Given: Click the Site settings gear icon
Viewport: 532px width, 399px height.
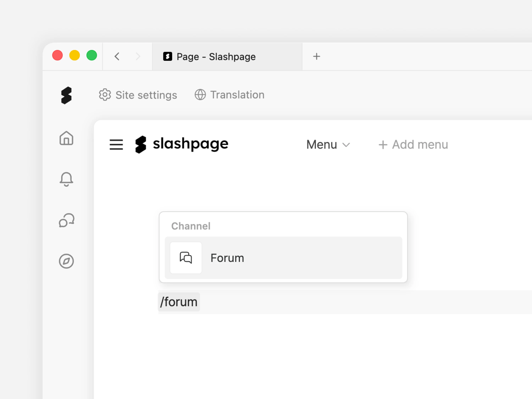Looking at the screenshot, I should tap(105, 95).
